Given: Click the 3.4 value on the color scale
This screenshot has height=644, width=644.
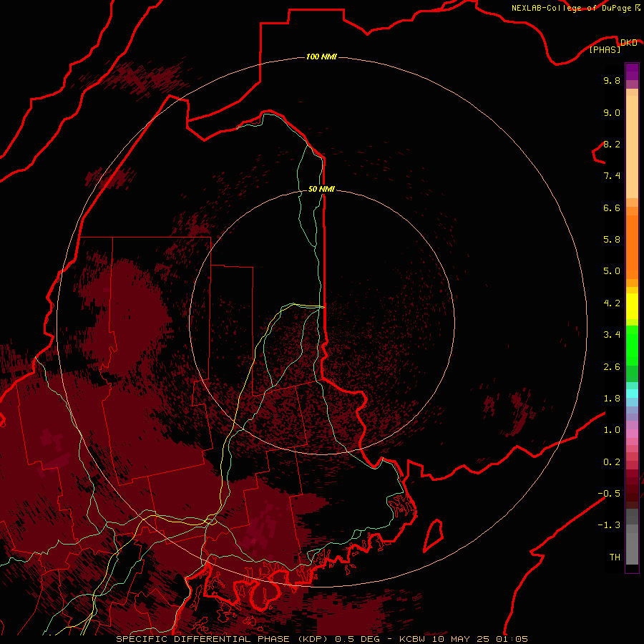Looking at the screenshot, I should 612,335.
